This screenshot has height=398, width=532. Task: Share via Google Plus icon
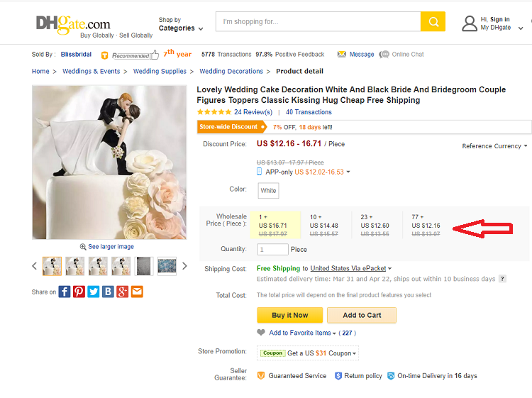(123, 292)
